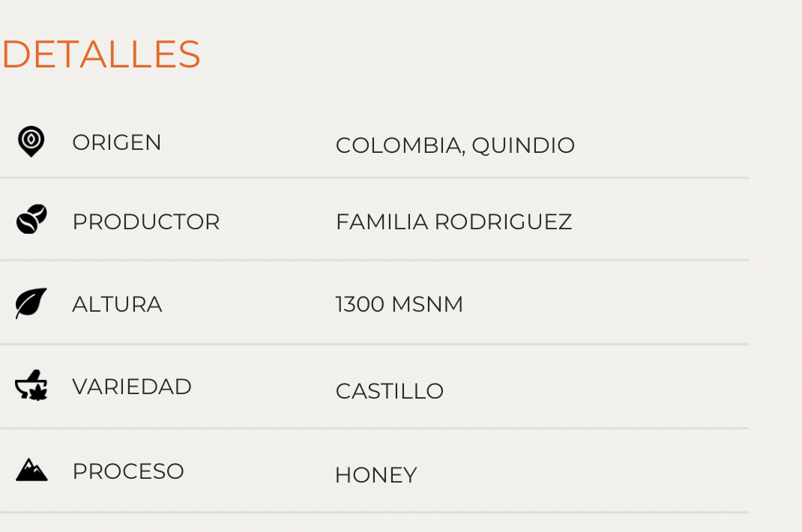Select the VARIEDAD label
The height and width of the screenshot is (532, 802).
pyautogui.click(x=132, y=387)
